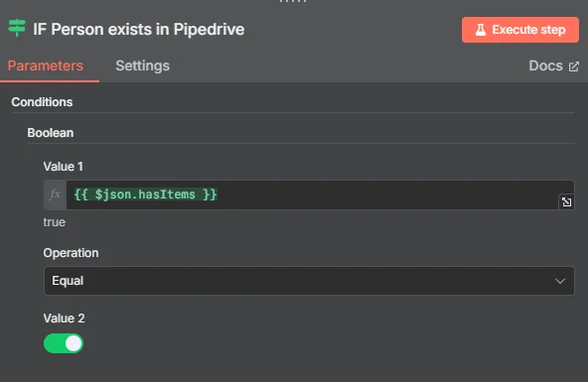Screen dimensions: 588x382
Task: Open expression editor for Value 1
Action: (x=566, y=202)
